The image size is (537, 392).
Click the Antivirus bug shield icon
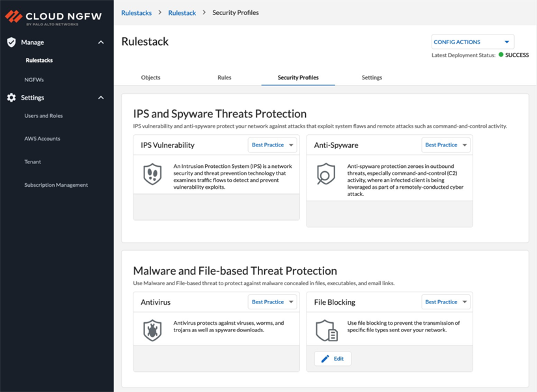pyautogui.click(x=152, y=330)
